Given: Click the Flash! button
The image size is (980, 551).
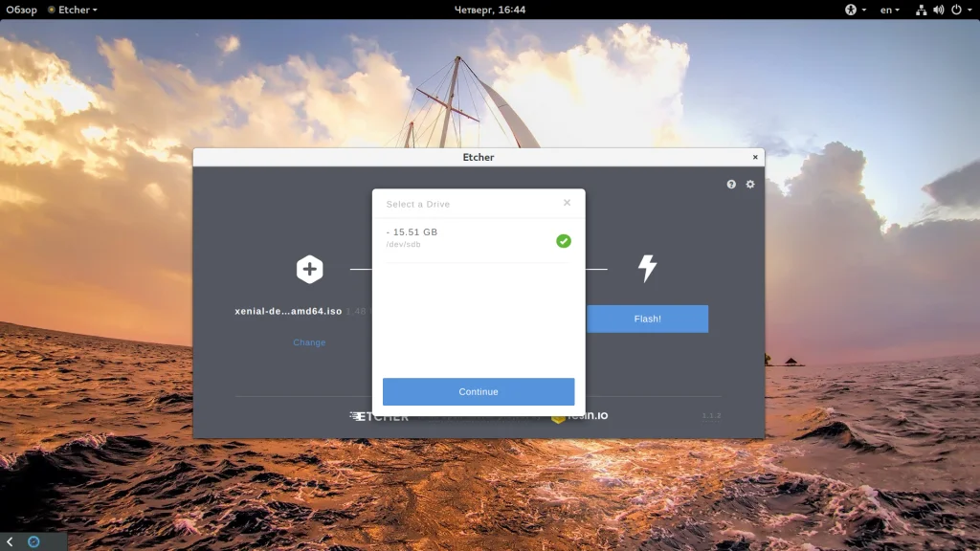Looking at the screenshot, I should click(647, 319).
